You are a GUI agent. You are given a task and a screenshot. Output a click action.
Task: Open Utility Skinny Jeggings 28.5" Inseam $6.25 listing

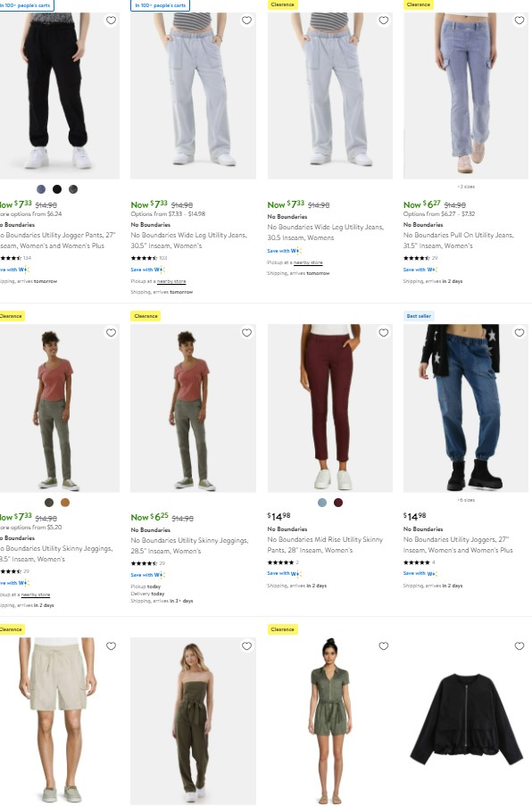pyautogui.click(x=189, y=545)
